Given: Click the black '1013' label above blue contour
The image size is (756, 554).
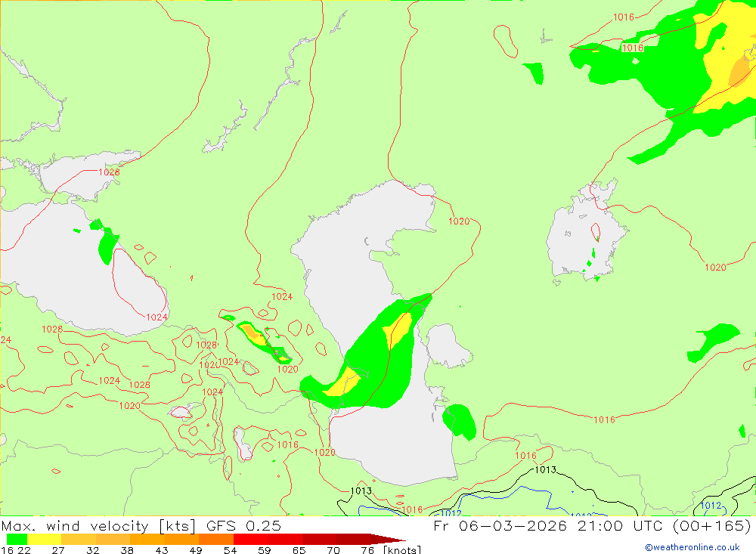Looking at the screenshot, I should coord(546,469).
